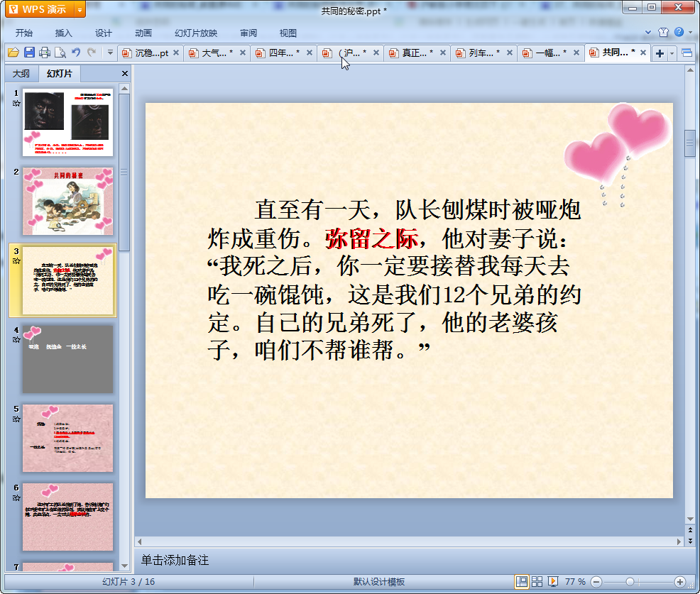This screenshot has width=700, height=594.
Task: Open the 插入 menu tab
Action: click(x=64, y=33)
